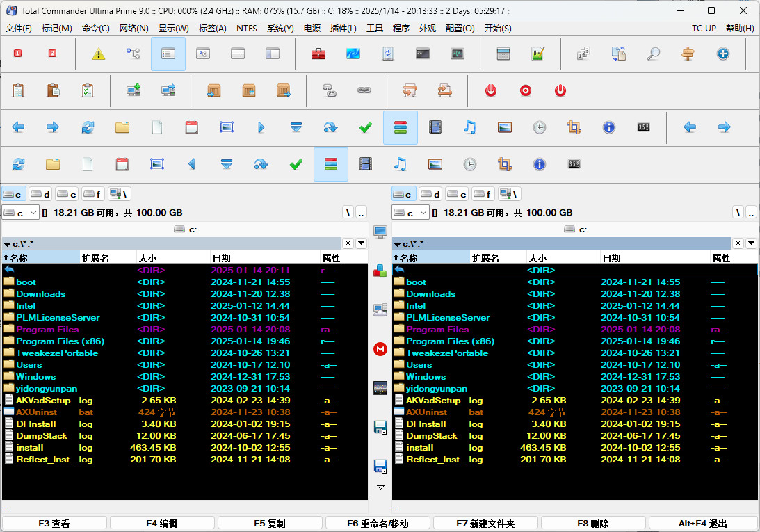Open the magnifying glass search icon
The height and width of the screenshot is (532, 760).
(654, 54)
